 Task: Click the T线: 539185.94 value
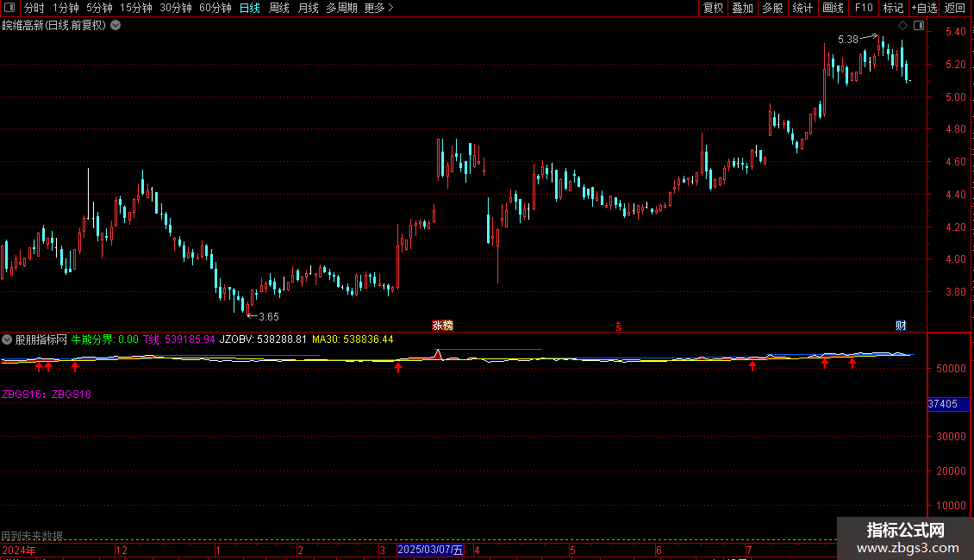tap(179, 339)
